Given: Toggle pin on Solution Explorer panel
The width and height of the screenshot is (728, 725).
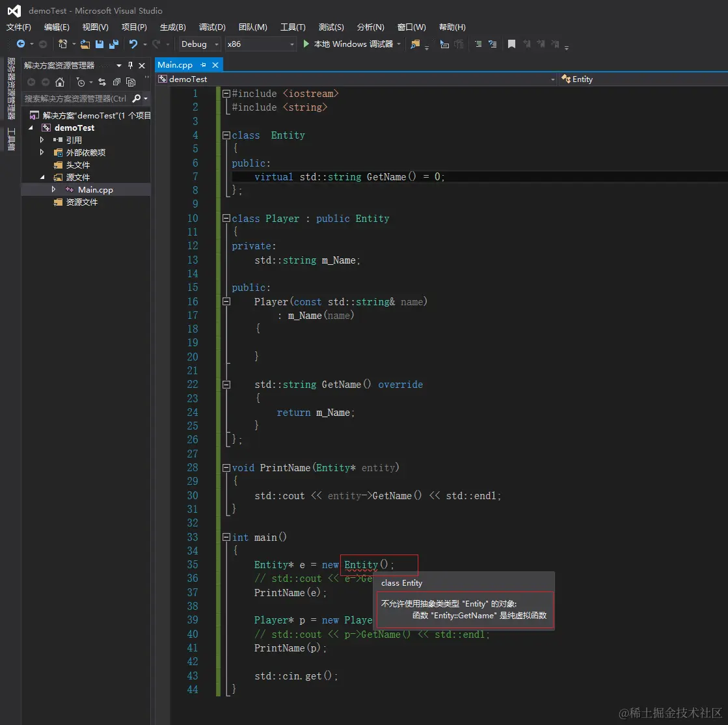Looking at the screenshot, I should point(130,66).
